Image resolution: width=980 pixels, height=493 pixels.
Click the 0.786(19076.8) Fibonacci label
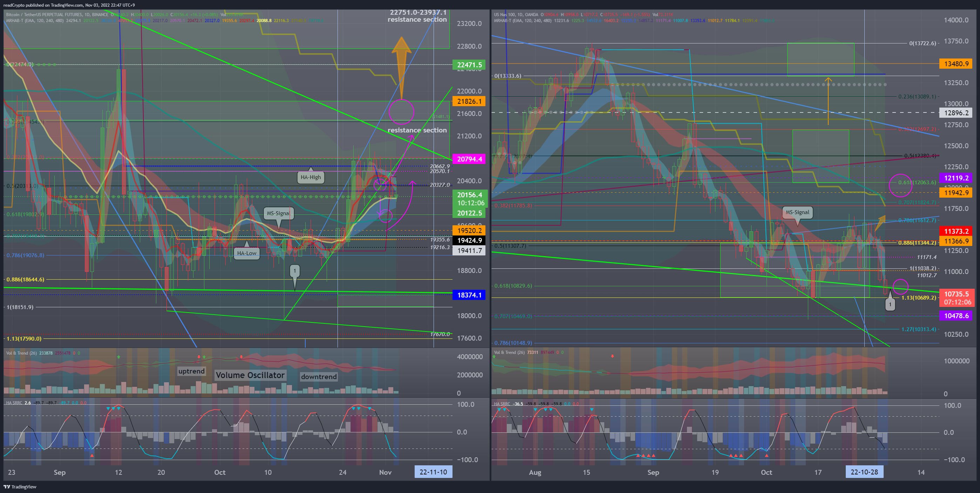[x=25, y=255]
